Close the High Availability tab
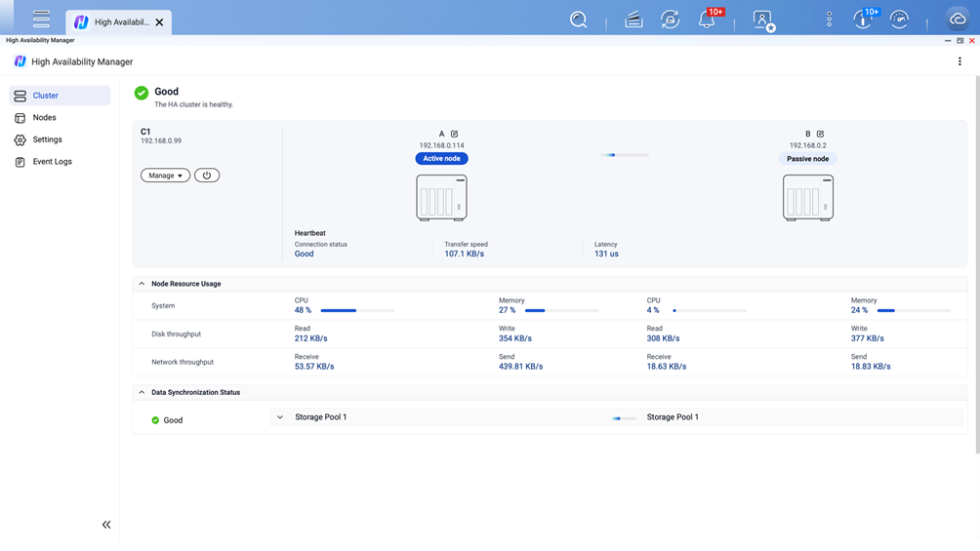Image resolution: width=980 pixels, height=551 pixels. pos(159,22)
